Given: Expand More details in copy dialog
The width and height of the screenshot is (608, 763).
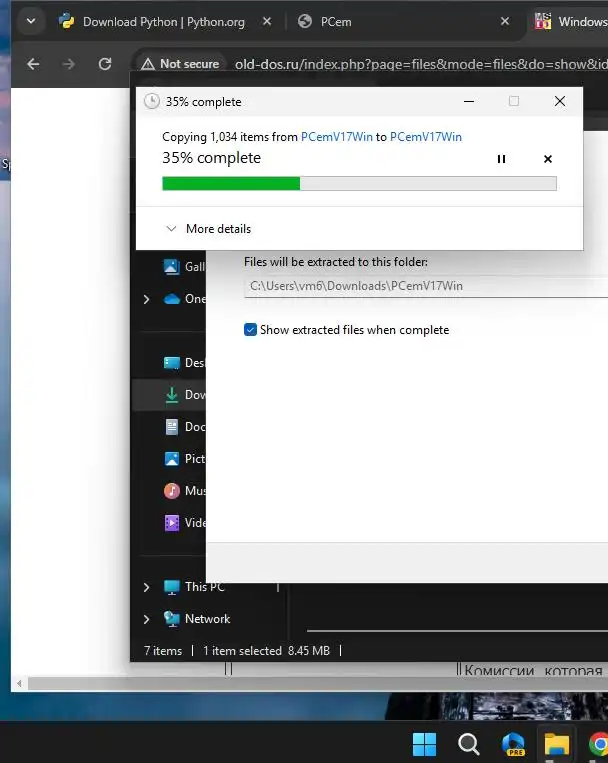Looking at the screenshot, I should pos(209,229).
